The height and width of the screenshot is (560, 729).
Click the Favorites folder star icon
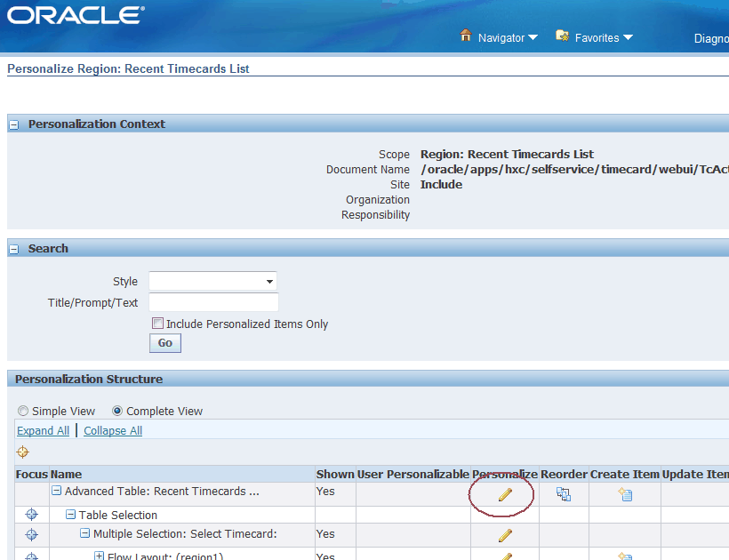(562, 36)
